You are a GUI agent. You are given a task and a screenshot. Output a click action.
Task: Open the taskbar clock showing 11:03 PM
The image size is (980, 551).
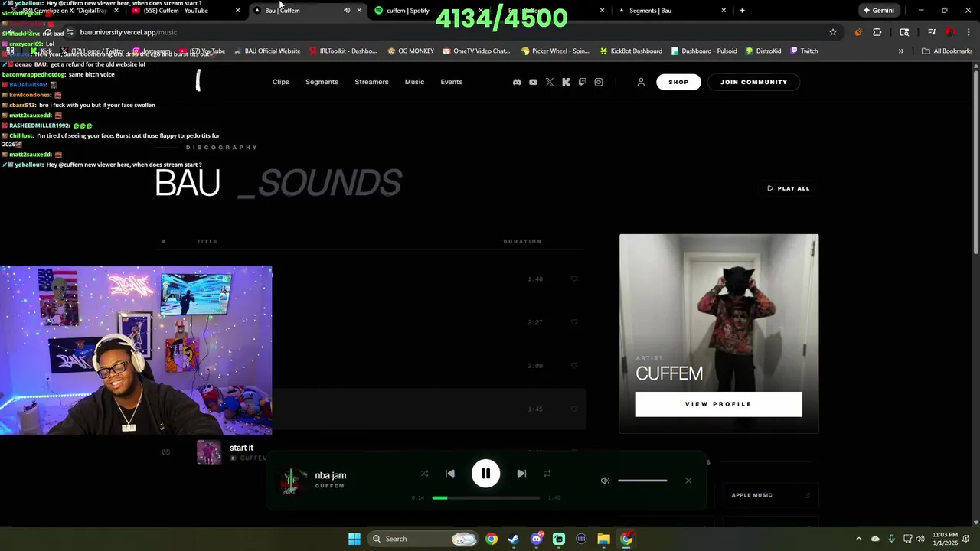pos(945,539)
